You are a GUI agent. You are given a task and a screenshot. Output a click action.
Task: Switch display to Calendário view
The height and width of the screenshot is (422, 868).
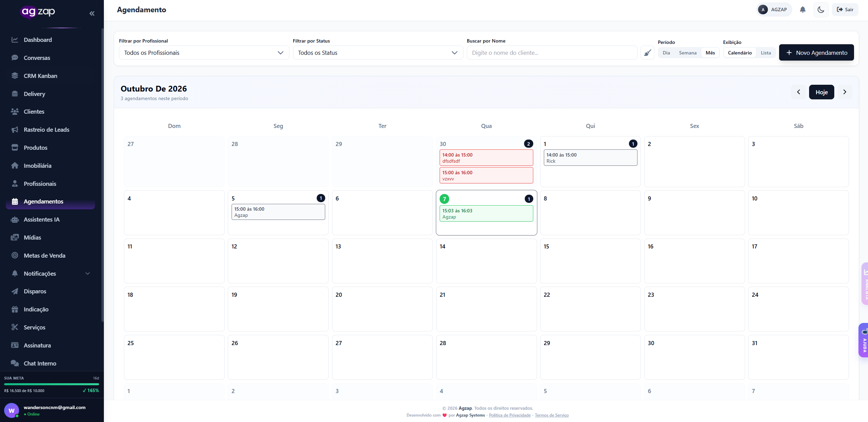pos(740,53)
